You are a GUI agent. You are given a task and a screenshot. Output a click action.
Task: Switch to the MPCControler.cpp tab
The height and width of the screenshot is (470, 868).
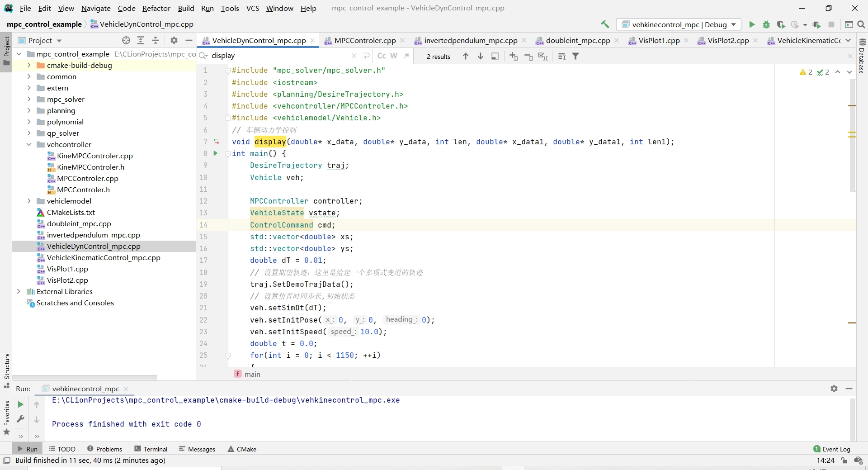(364, 40)
